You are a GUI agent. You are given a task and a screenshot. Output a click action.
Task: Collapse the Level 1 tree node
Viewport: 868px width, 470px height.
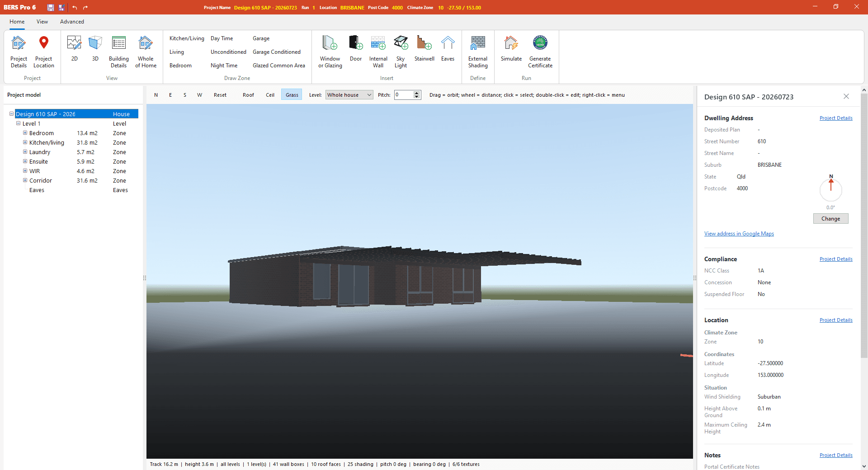pos(19,123)
